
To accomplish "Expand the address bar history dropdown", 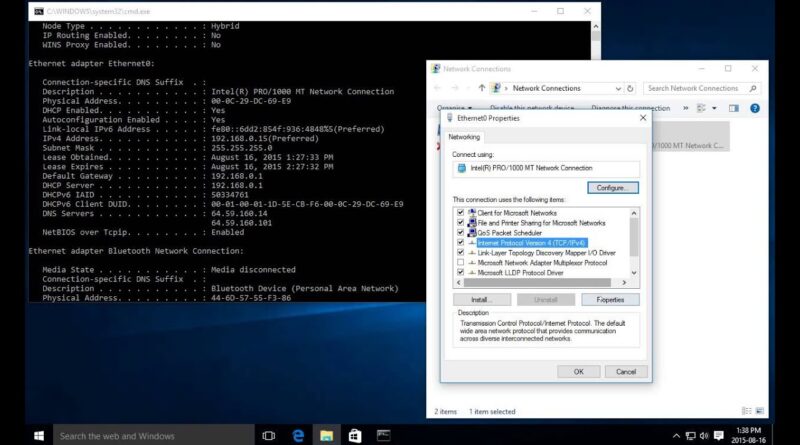I will click(x=618, y=88).
